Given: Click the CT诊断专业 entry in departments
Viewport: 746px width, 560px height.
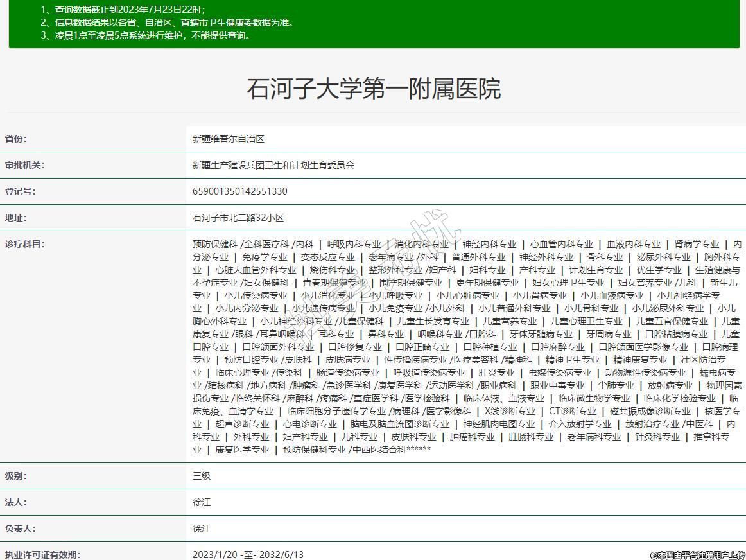Looking at the screenshot, I should pyautogui.click(x=572, y=411).
